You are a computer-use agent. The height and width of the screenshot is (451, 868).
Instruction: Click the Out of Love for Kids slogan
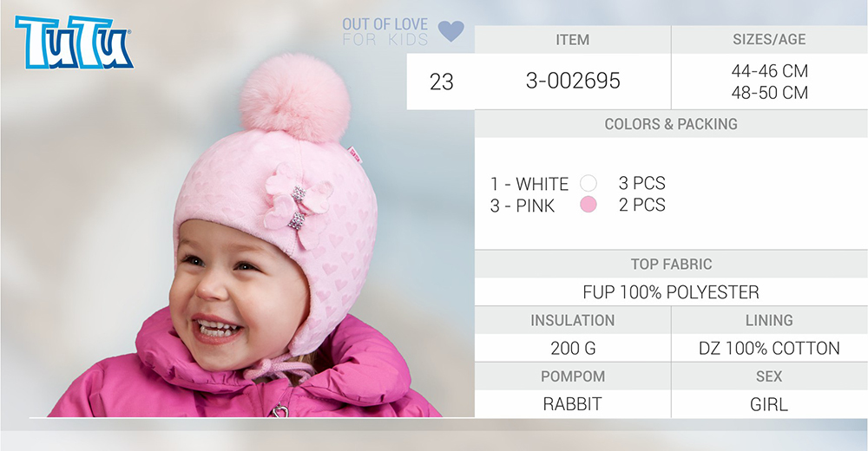coord(385,31)
